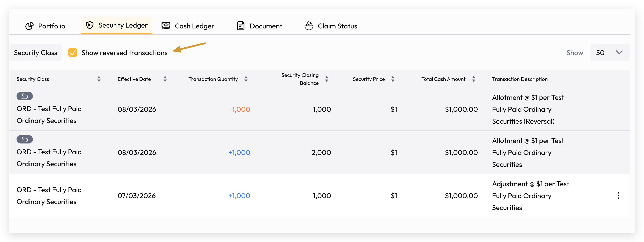Click the Cash Ledger banknote icon

pos(166,26)
